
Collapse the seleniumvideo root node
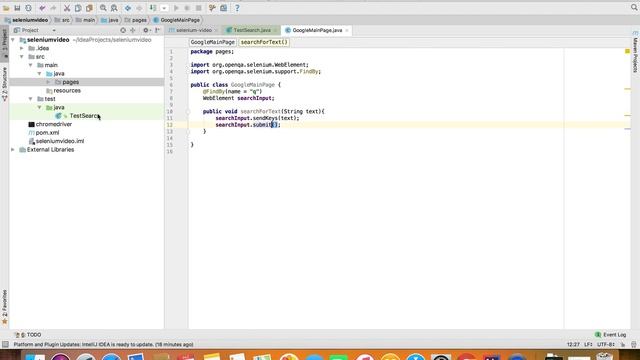(x=13, y=40)
